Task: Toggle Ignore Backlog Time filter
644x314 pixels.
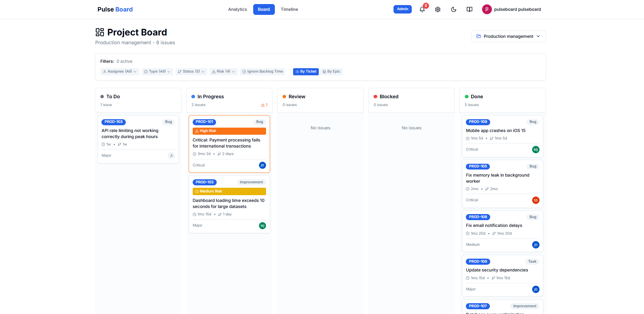Action: coord(263,72)
